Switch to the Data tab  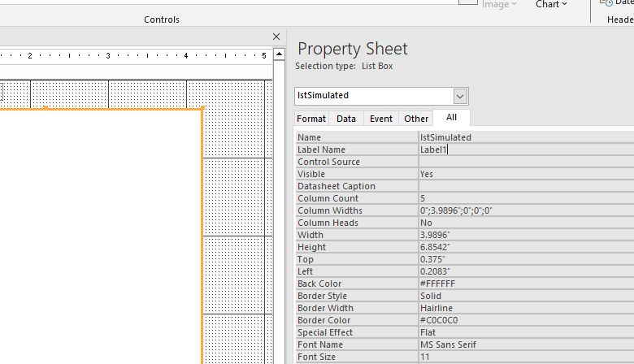click(346, 119)
